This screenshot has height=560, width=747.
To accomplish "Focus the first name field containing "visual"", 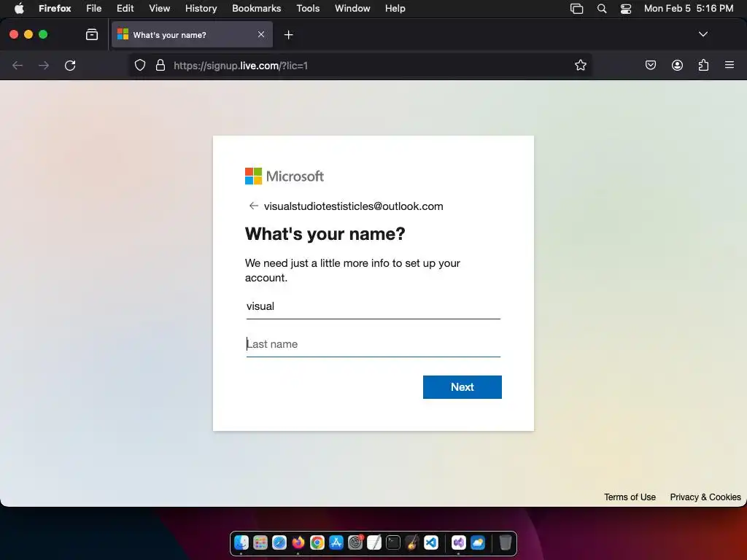I will 373,306.
